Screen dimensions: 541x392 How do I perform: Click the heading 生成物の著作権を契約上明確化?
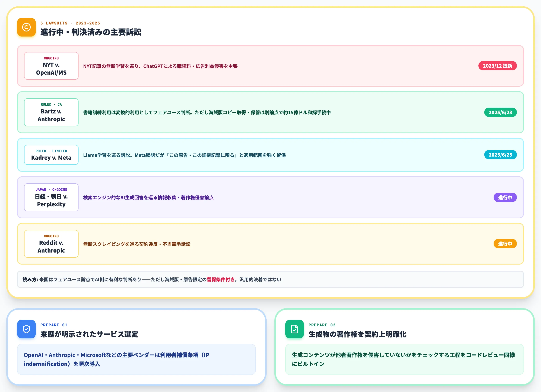point(357,334)
